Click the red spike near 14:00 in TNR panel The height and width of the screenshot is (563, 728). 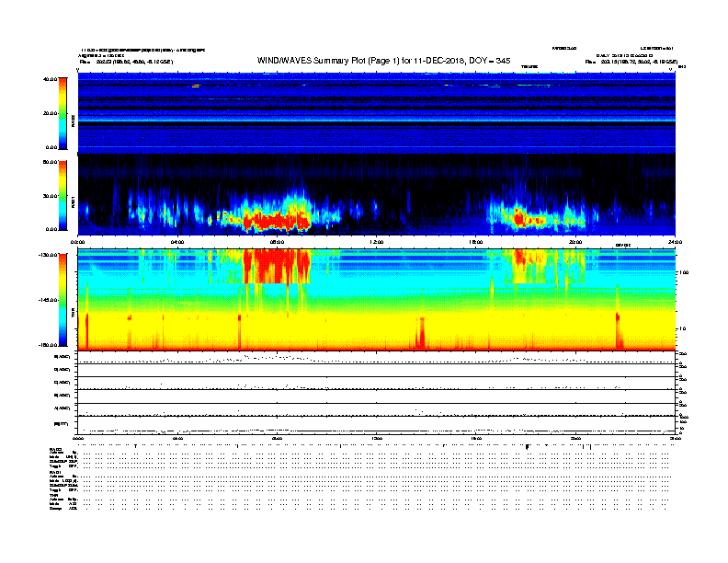coord(420,332)
